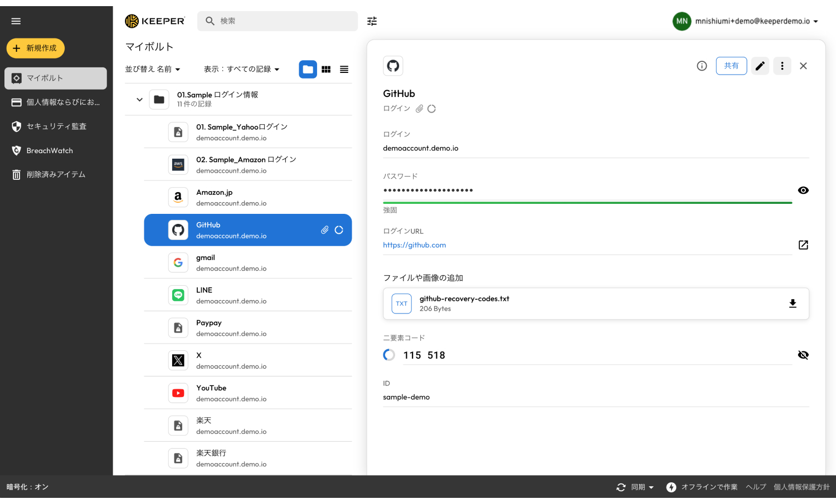The image size is (836, 504).
Task: Download github-recovery-codes.txt via the download icon
Action: point(793,304)
